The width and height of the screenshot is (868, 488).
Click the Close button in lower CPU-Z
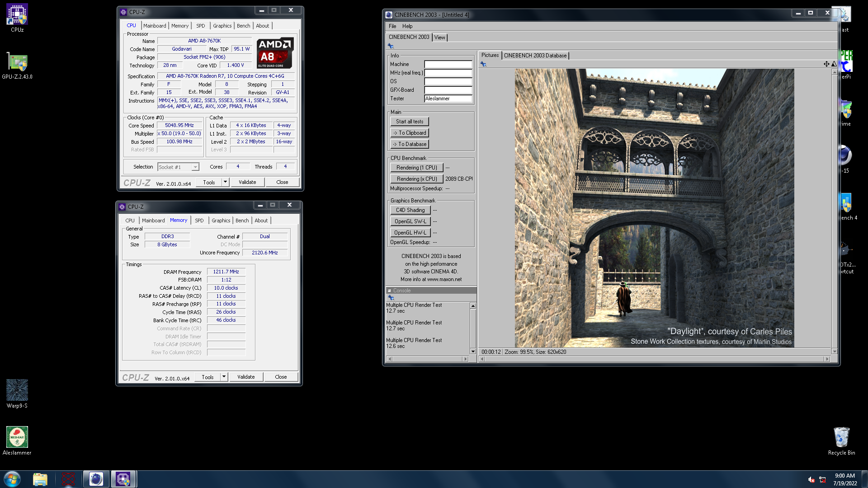(281, 377)
